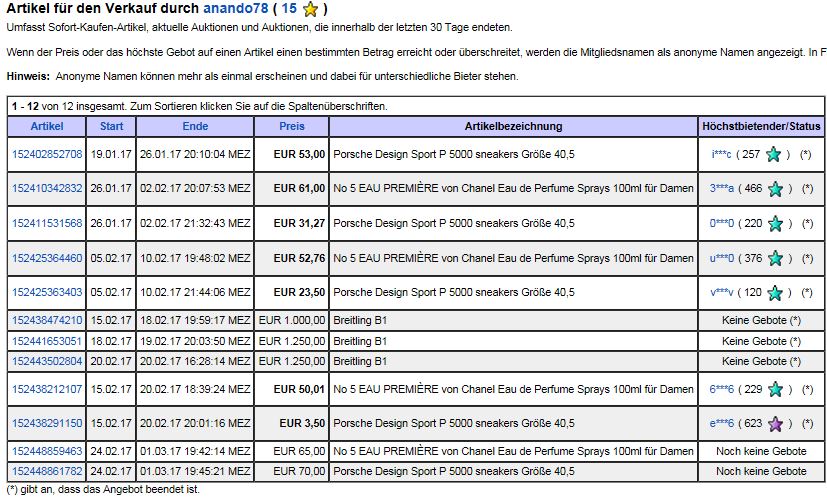Open item number 152438291150
827x503 pixels.
[x=47, y=423]
